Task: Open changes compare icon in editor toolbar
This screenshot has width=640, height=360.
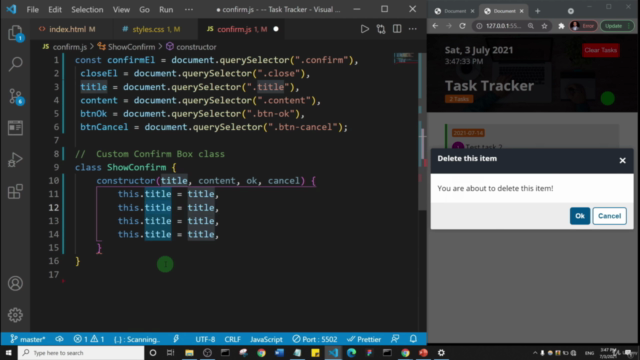Action: click(381, 29)
